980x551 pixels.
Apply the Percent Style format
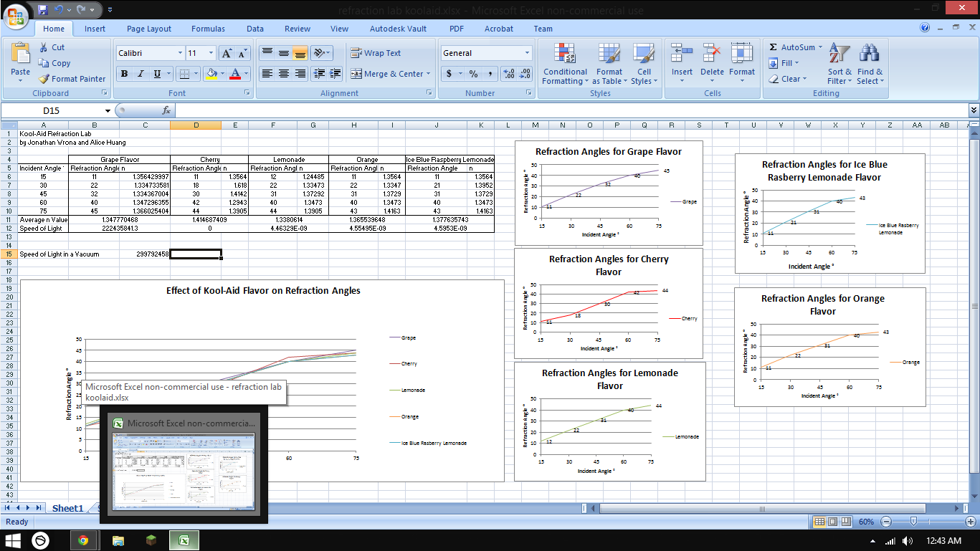coord(474,74)
